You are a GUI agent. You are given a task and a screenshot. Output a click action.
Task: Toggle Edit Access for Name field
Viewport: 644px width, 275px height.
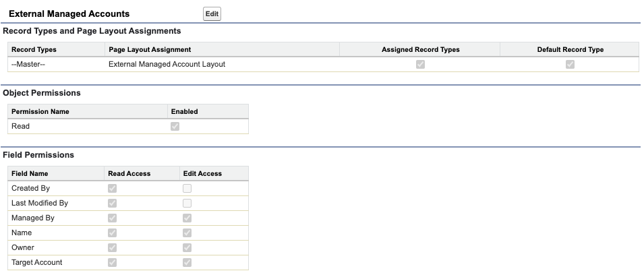[x=187, y=233]
